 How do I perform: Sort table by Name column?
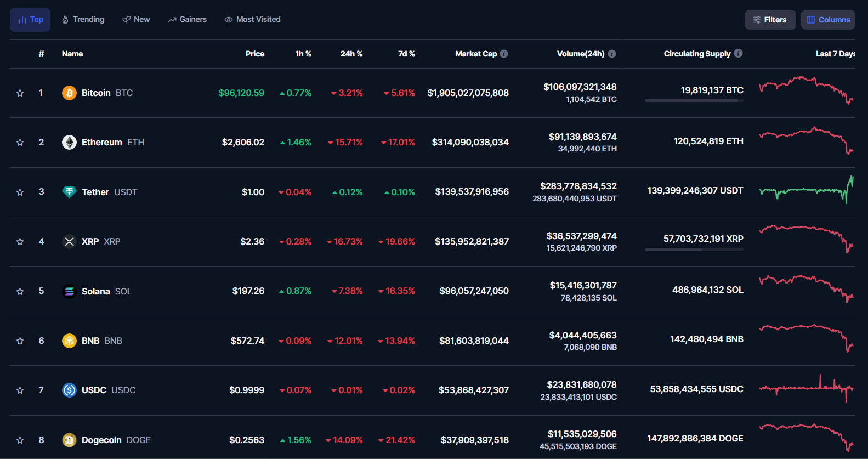[x=72, y=54]
